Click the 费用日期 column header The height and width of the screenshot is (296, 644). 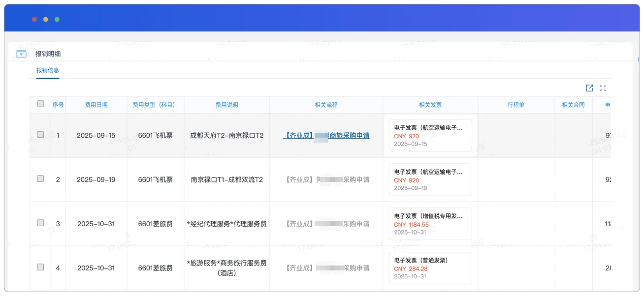(x=96, y=105)
